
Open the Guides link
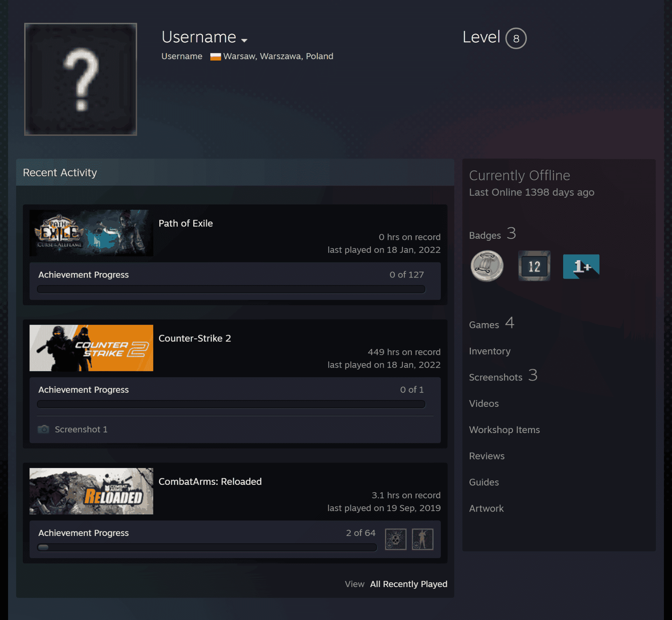click(x=484, y=482)
